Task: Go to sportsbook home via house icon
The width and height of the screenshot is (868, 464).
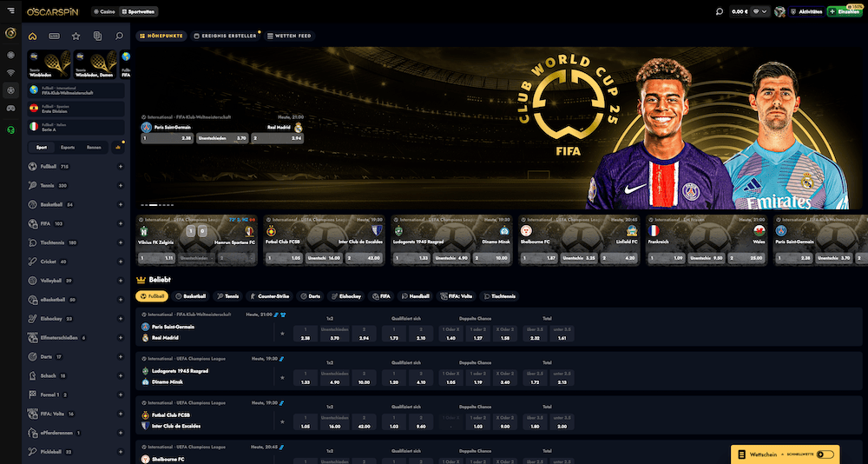Action: click(x=32, y=36)
